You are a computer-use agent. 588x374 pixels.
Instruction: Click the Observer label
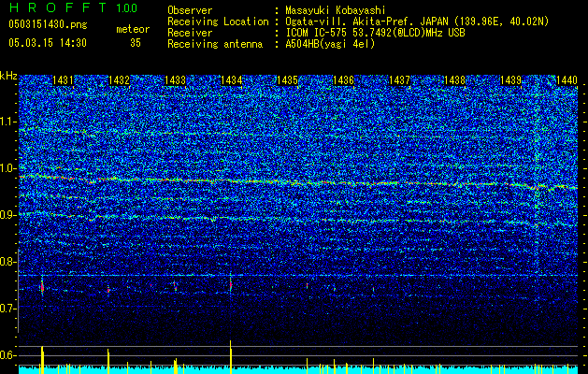coord(190,10)
